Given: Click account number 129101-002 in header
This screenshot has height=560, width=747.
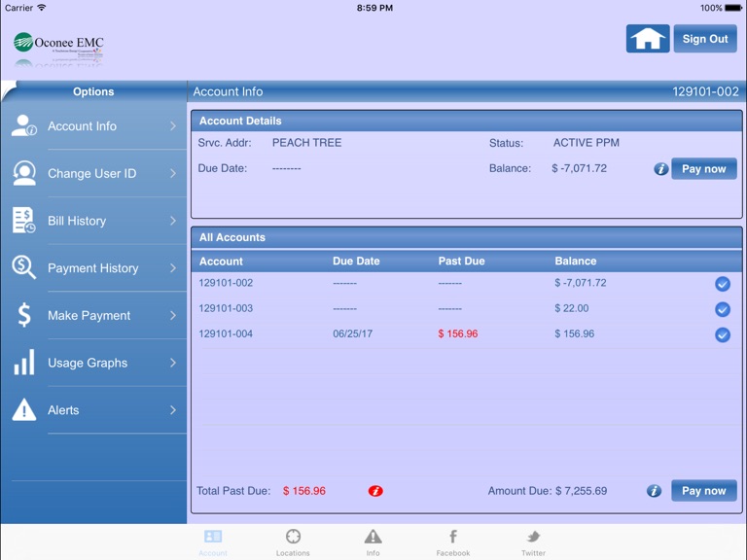Looking at the screenshot, I should click(x=705, y=91).
